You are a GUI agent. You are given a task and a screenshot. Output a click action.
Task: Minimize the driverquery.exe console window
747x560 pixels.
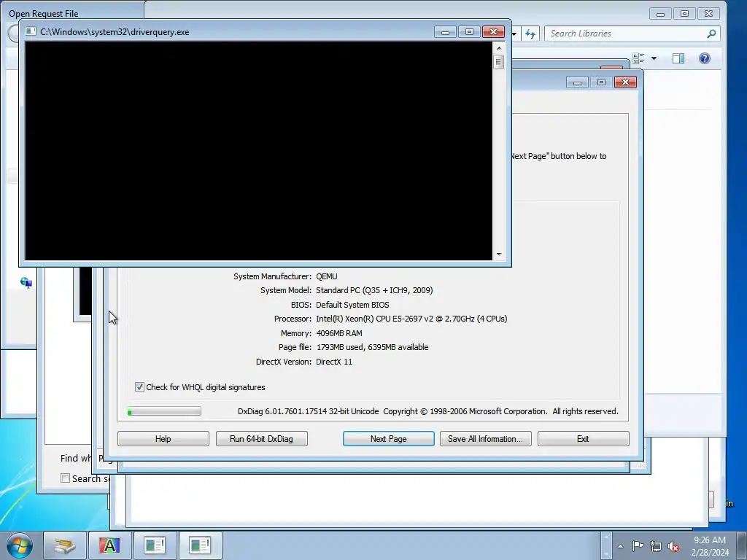tap(445, 32)
